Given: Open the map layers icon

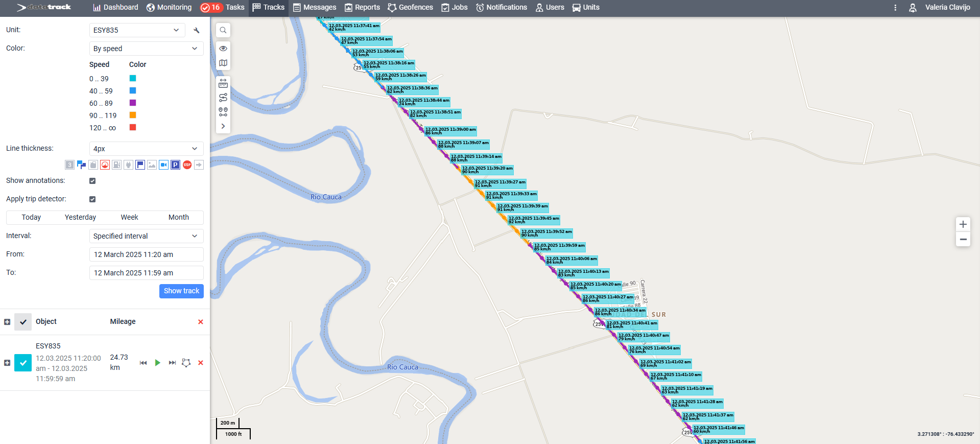Looking at the screenshot, I should (223, 63).
